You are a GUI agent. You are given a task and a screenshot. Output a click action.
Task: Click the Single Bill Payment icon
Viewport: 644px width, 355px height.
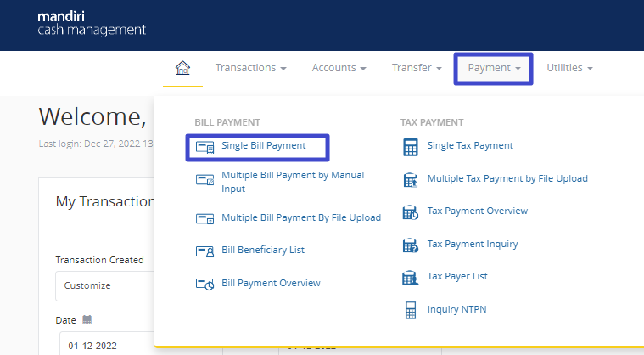click(x=205, y=147)
